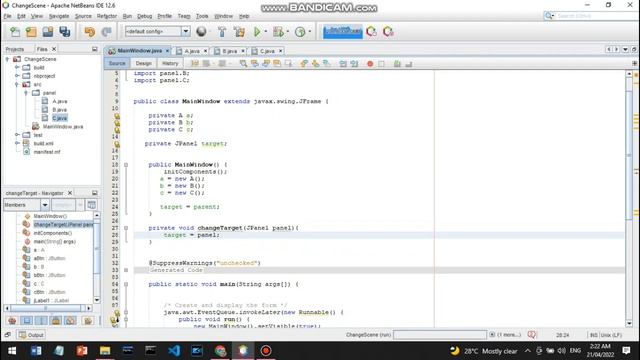Toggle show non-public members filter in Navigator
This screenshot has height=360, width=640.
click(56, 320)
